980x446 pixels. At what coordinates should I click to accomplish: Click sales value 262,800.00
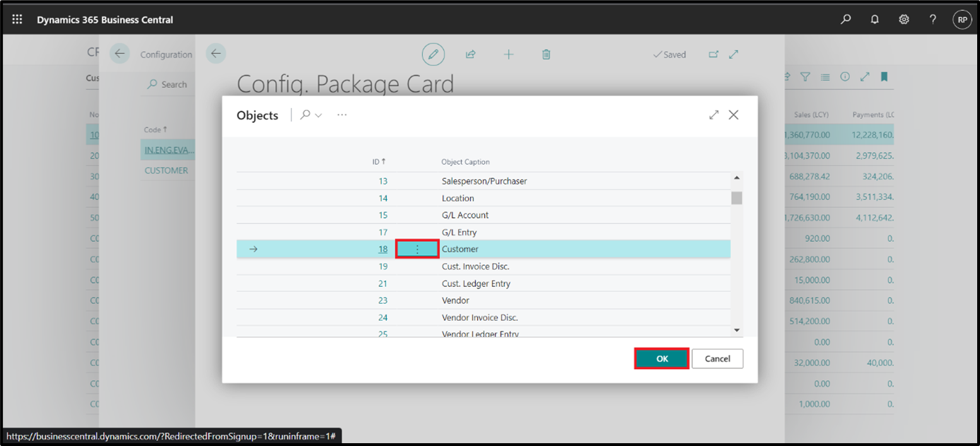click(x=810, y=259)
